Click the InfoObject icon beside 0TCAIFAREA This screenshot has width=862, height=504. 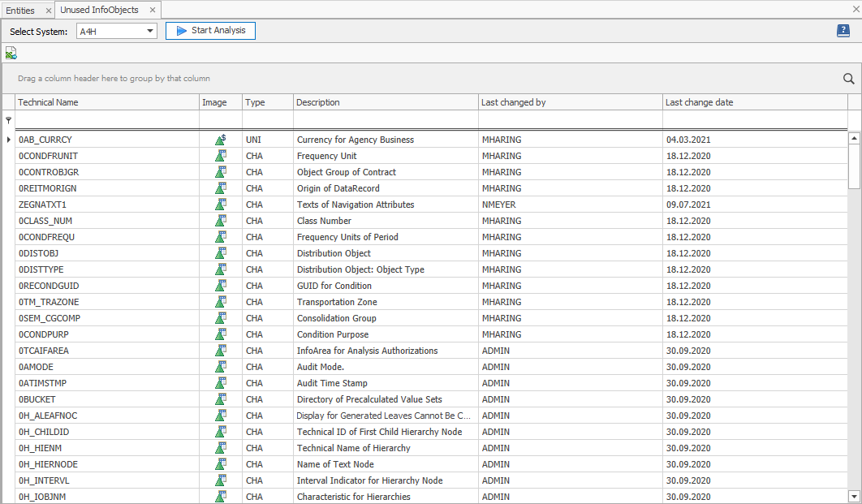220,350
